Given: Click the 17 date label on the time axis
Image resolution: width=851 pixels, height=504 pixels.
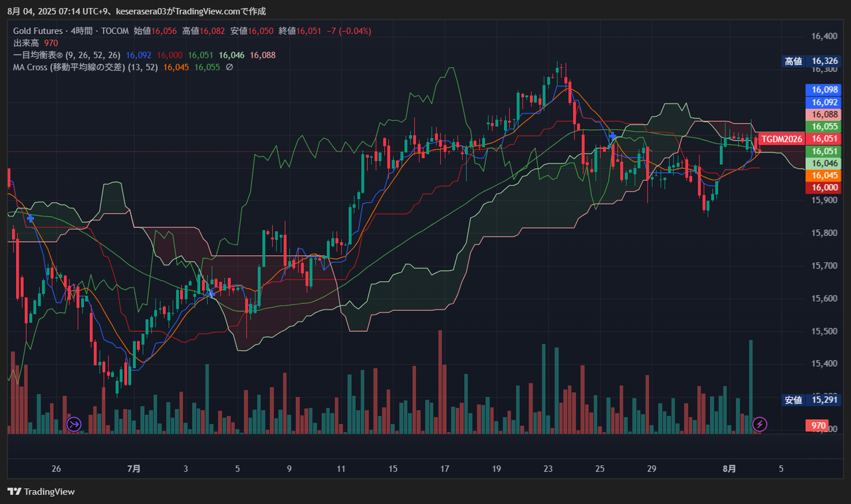Looking at the screenshot, I should coord(445,469).
